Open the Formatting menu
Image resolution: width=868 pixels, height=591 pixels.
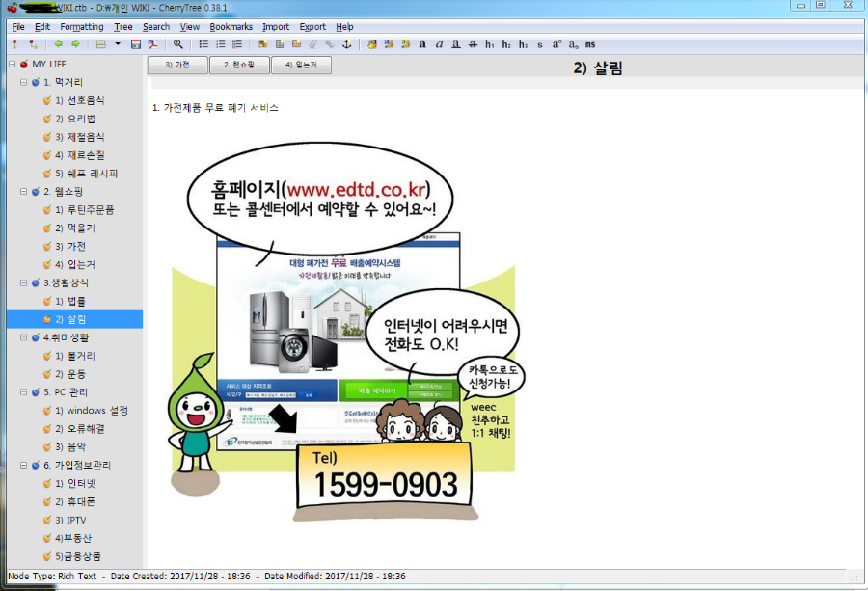click(x=82, y=27)
